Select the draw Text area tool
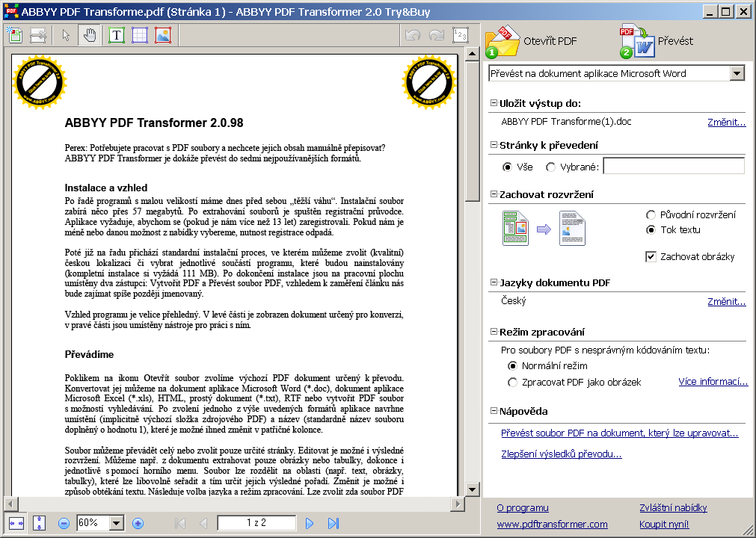Viewport: 756px width, 538px height. [116, 35]
